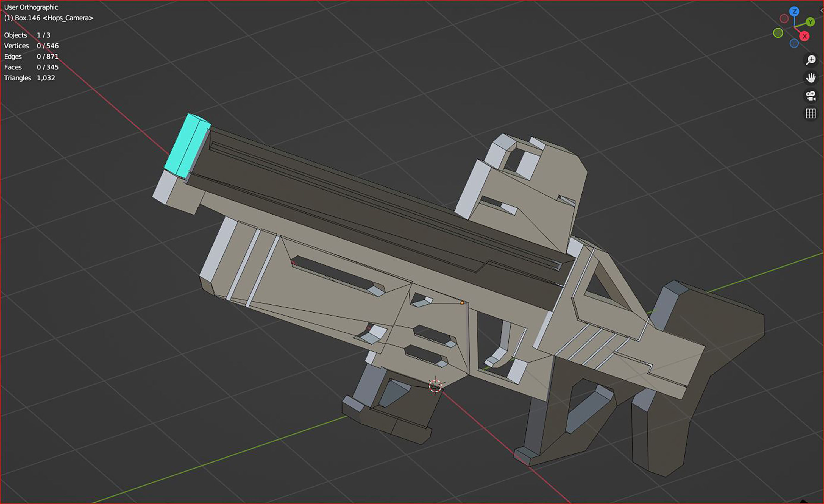Click the hand pan view icon
Image resolution: width=824 pixels, height=504 pixels.
point(811,78)
